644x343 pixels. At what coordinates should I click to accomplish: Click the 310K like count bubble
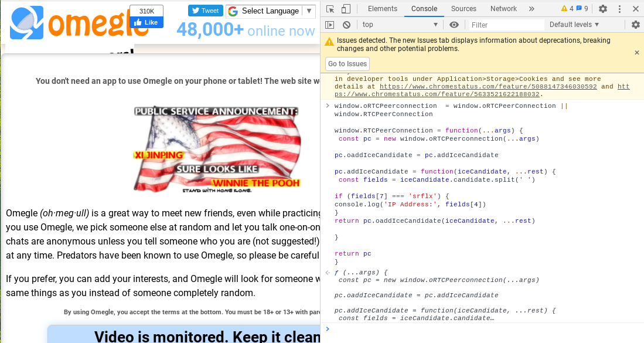click(146, 11)
